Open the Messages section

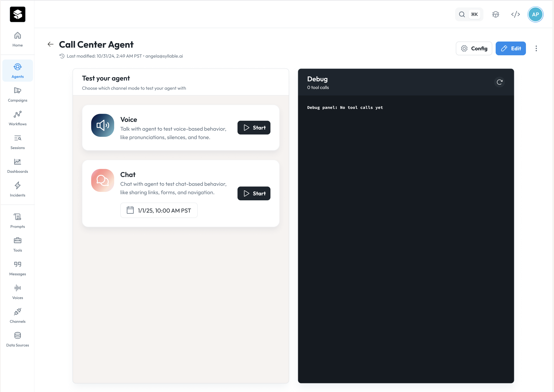click(17, 268)
